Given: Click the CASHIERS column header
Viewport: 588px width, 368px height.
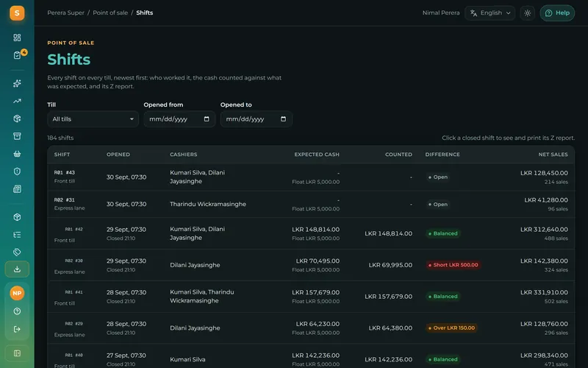Looking at the screenshot, I should (x=183, y=155).
